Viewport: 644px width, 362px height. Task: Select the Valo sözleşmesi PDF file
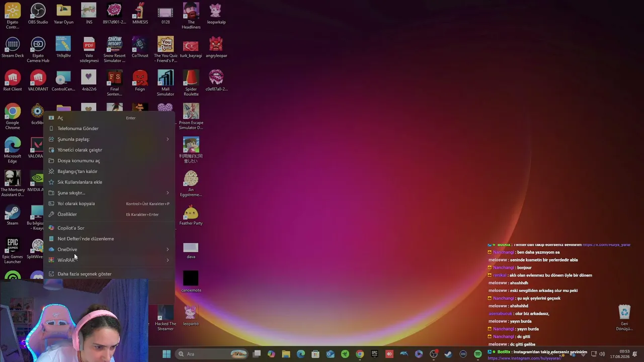coord(89,49)
